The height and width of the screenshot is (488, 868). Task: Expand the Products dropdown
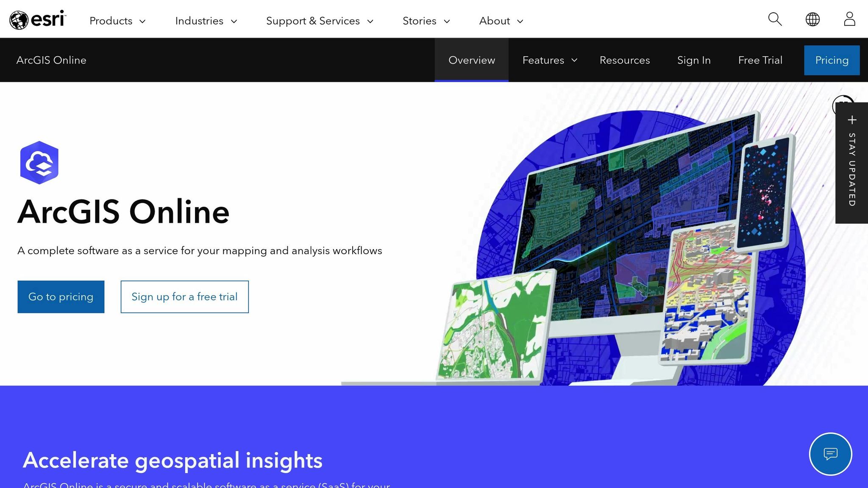pos(117,20)
